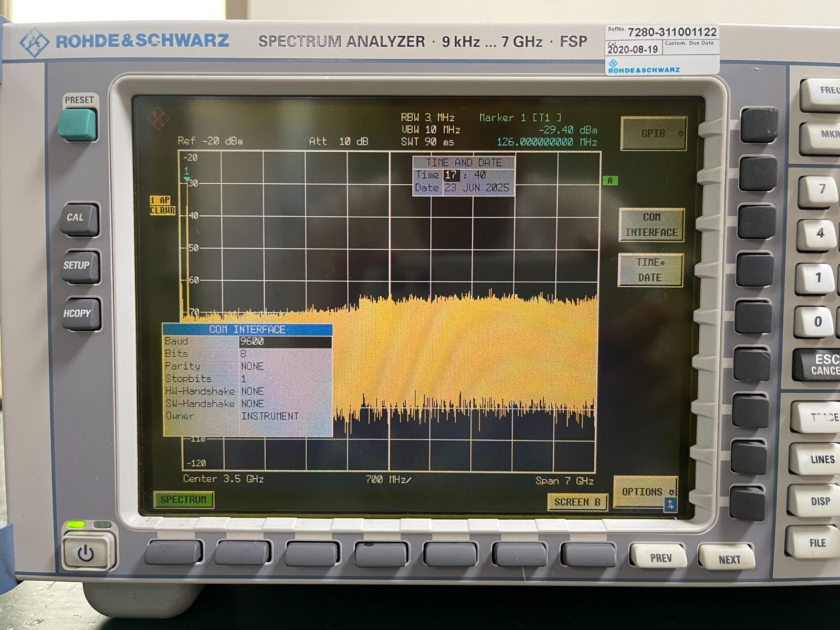840x630 pixels.
Task: Click the Att 10 dB readout
Action: tap(339, 141)
